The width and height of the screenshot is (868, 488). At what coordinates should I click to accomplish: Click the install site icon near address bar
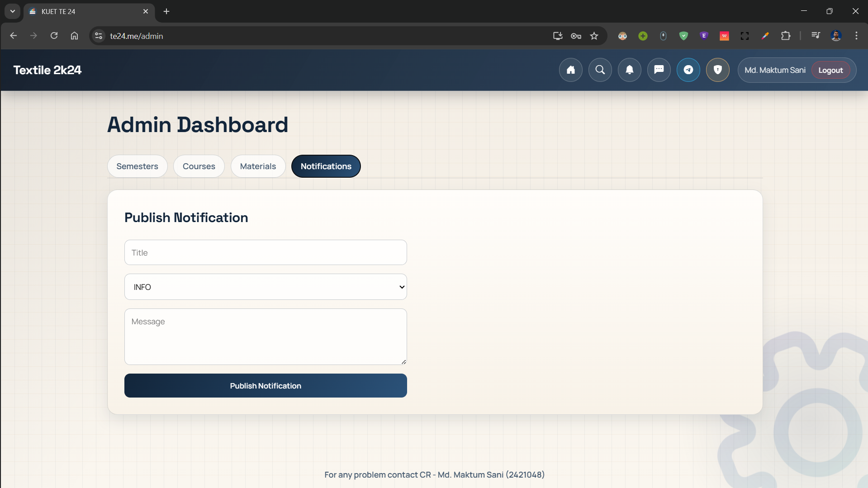557,36
